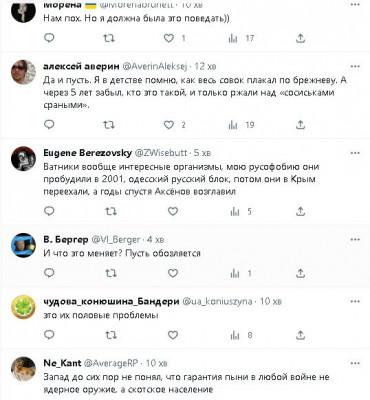Reply to чудова_конюшина_Бандери's tweet
Image resolution: width=370 pixels, height=400 pixels.
click(49, 335)
